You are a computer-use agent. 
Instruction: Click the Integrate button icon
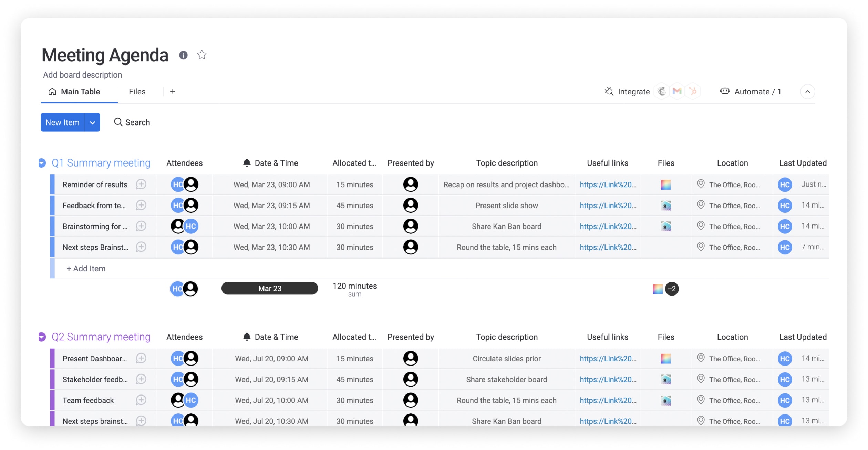coord(609,92)
